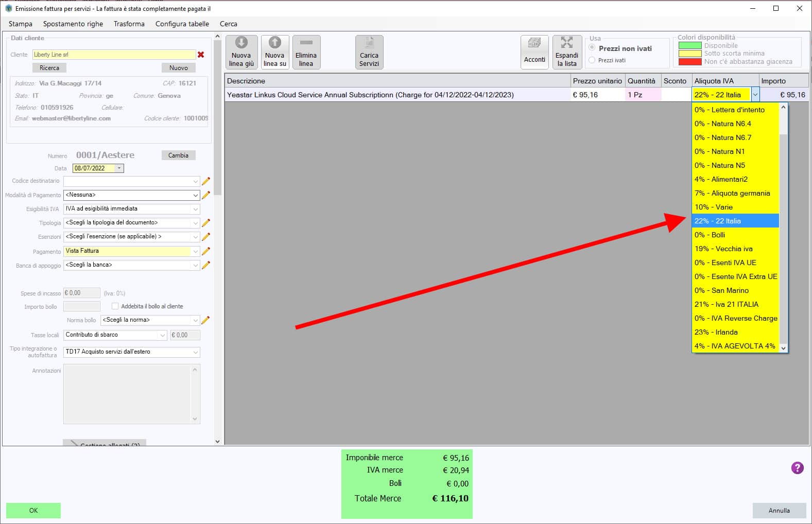Click red Non c'è abbastanza giacenza swatch
The image size is (812, 524).
(x=690, y=62)
